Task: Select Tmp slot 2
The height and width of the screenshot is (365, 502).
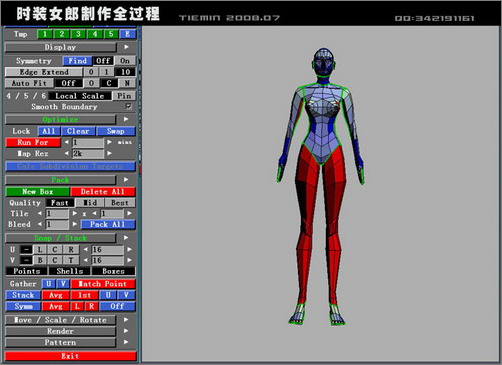Action: click(61, 34)
